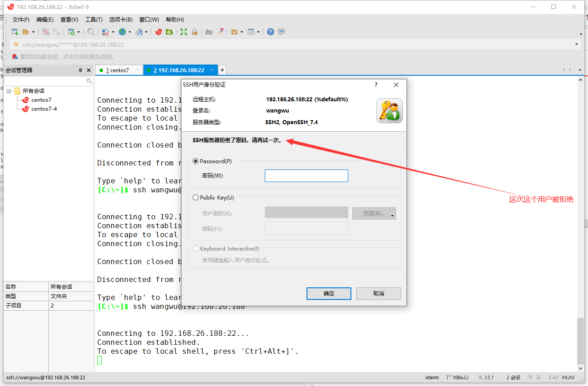Open dropdown arrow beside globe icon

pos(130,32)
